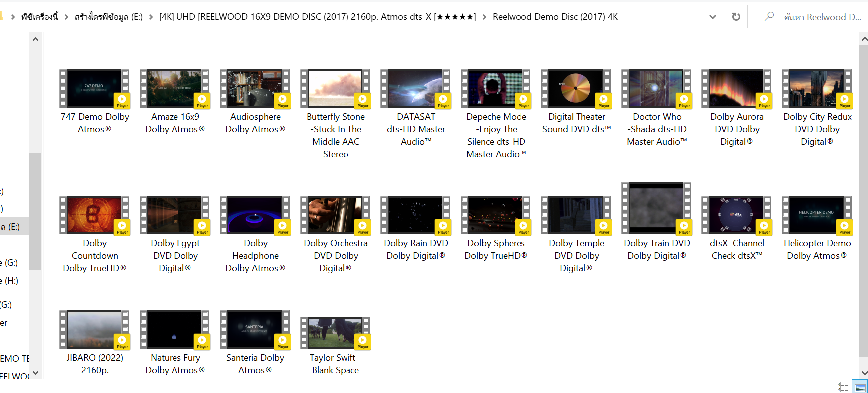Select the Butterfly Stone Stuck In The Middle video icon
868x393 pixels.
click(336, 89)
